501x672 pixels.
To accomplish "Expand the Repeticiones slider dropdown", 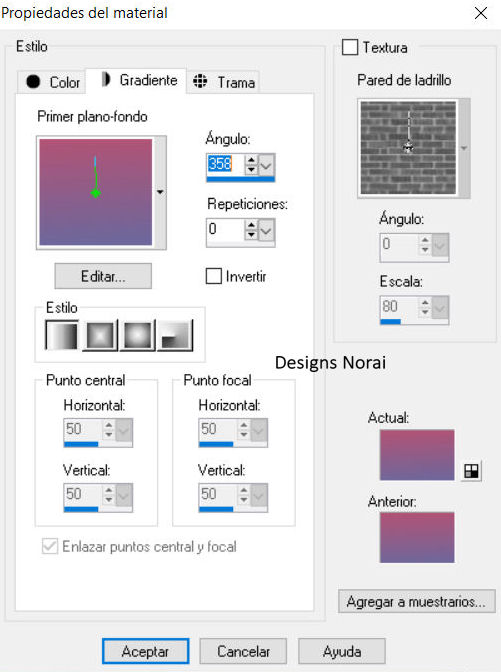I will (266, 231).
